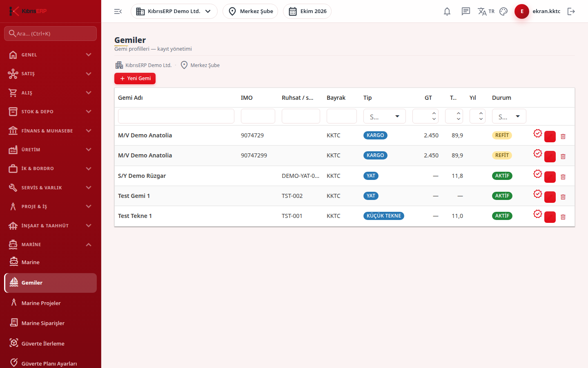Focus the Gemi Adı filter field
The height and width of the screenshot is (368, 588).
tap(176, 116)
